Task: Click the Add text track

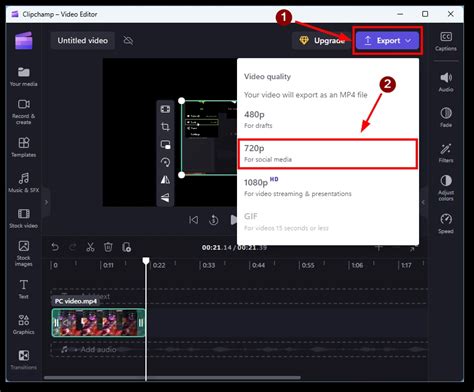Action: click(x=239, y=296)
